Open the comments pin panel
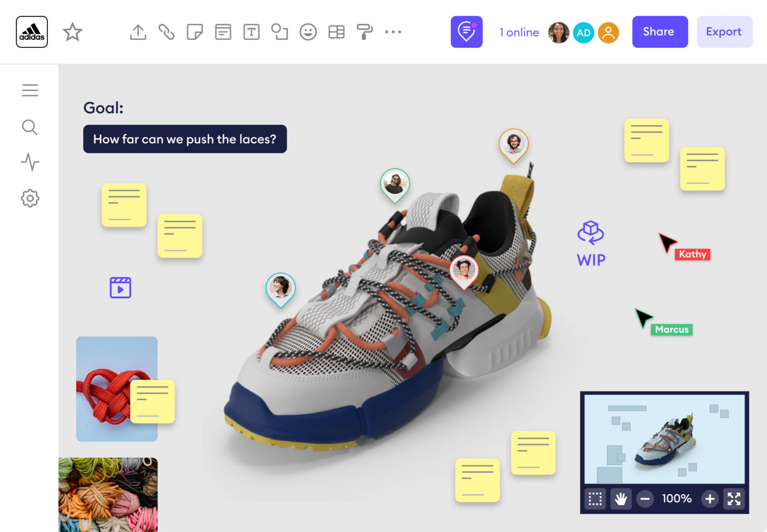 [x=467, y=32]
